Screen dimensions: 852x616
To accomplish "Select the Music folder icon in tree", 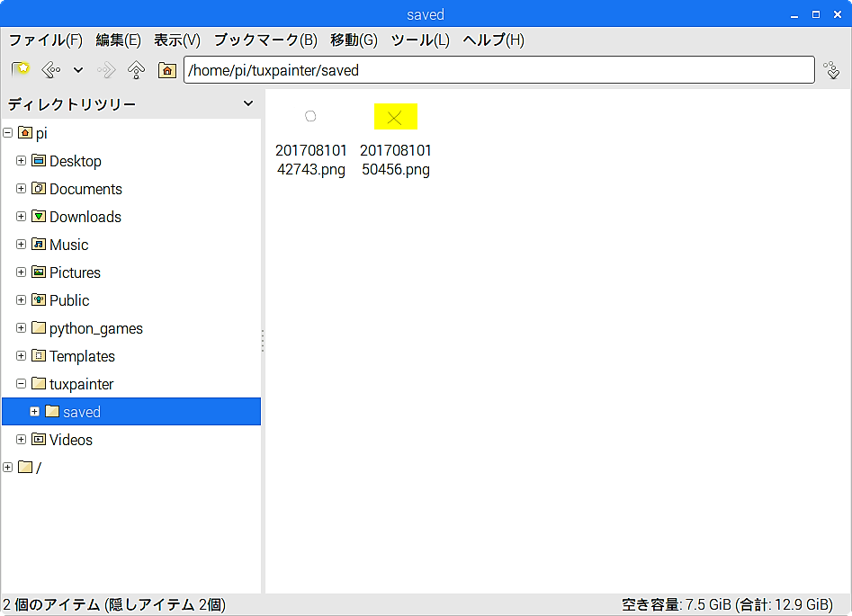I will pyautogui.click(x=39, y=244).
